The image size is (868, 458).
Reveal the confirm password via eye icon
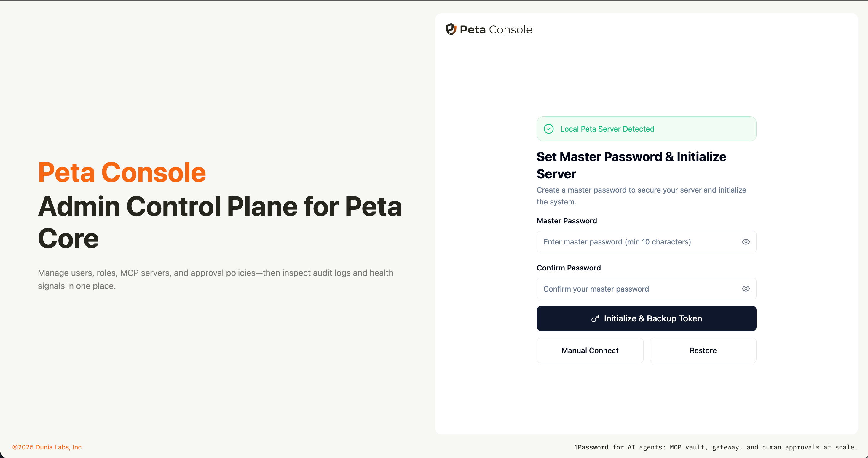click(x=746, y=289)
